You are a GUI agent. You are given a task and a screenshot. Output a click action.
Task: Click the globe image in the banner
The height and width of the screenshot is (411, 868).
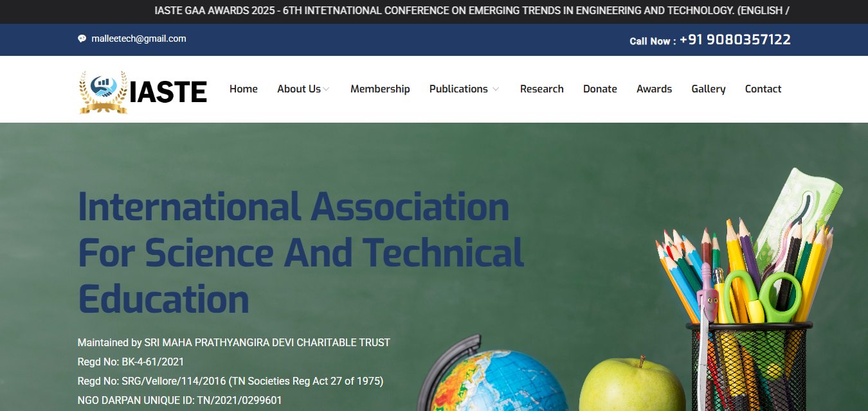coord(495,382)
